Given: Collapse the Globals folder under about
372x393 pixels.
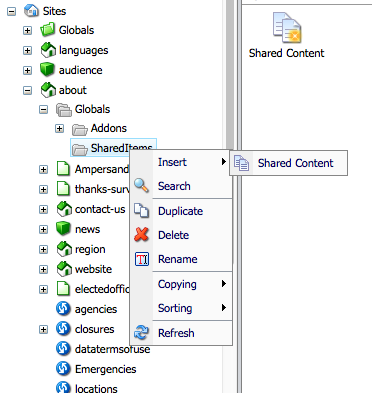Looking at the screenshot, I should click(43, 109).
